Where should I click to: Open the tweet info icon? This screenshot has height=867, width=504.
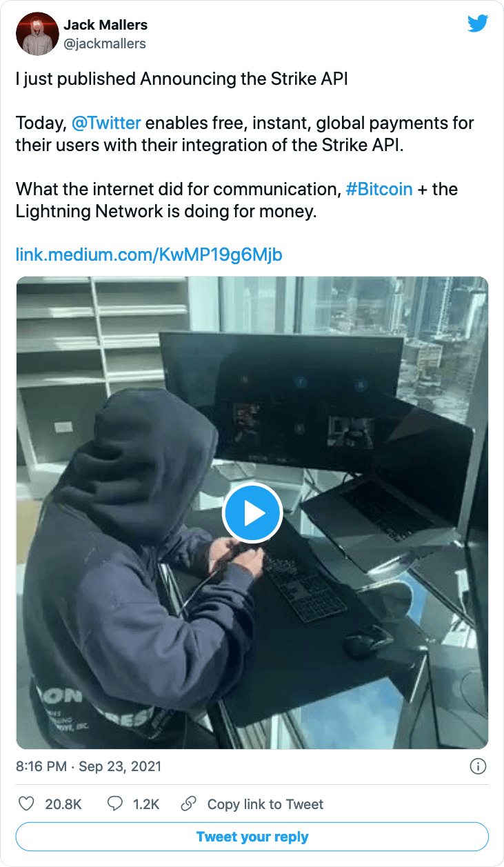478,766
